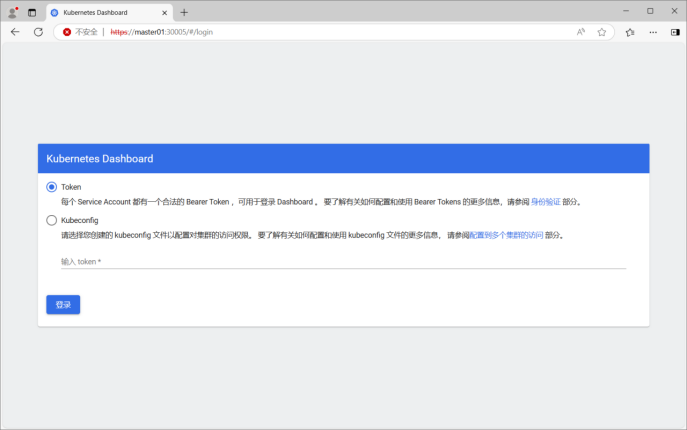The image size is (687, 430).
Task: Minimize the browser window
Action: 626,11
